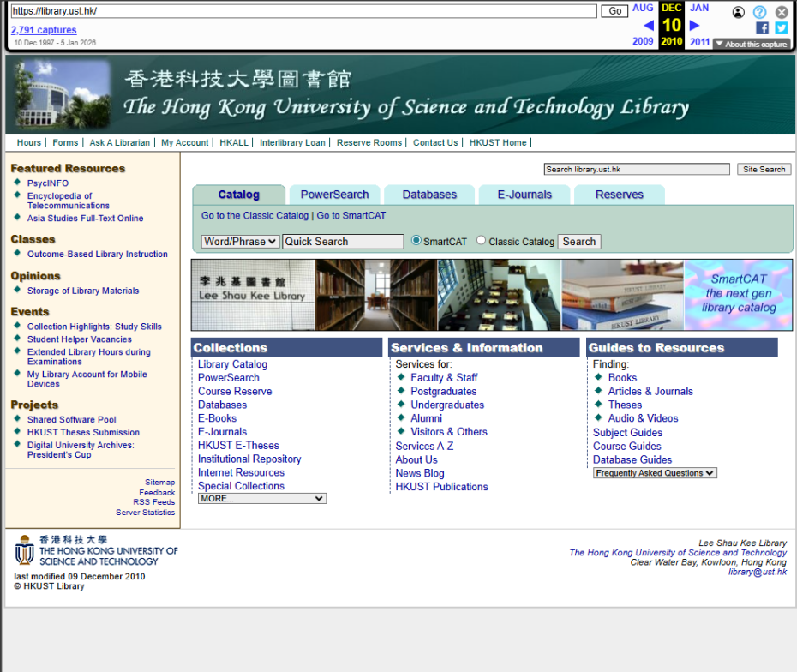
Task: Select the Classic Catalog radio button
Action: pyautogui.click(x=481, y=241)
